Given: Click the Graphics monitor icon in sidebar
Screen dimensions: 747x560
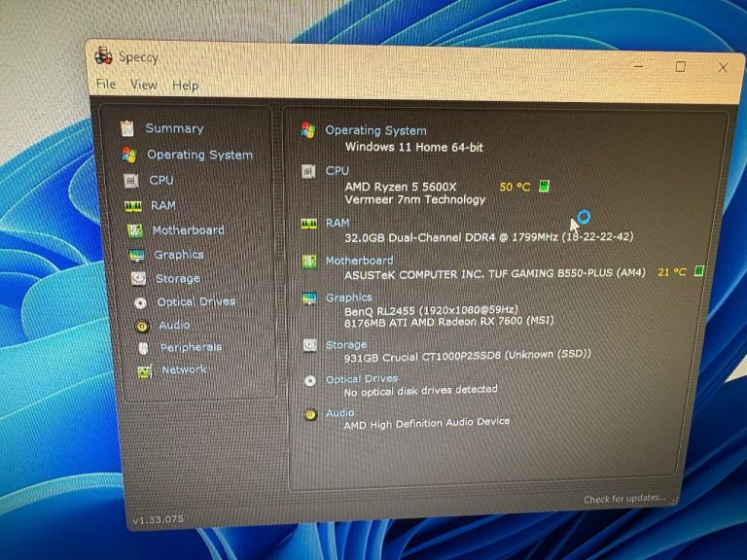Looking at the screenshot, I should tap(136, 255).
